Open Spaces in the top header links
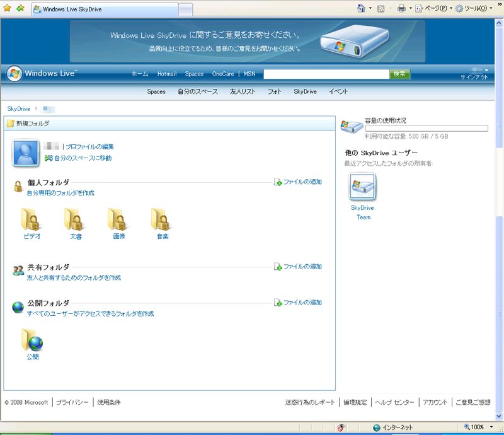Viewport: 504px width, 435px height. [194, 74]
